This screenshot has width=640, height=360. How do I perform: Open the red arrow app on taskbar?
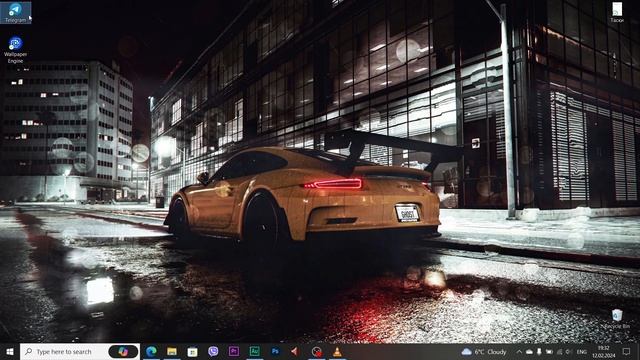296,351
